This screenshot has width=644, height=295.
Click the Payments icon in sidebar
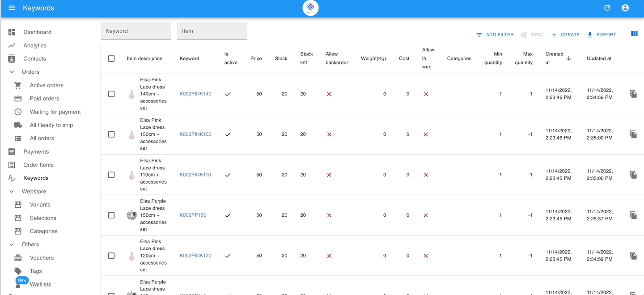11,152
